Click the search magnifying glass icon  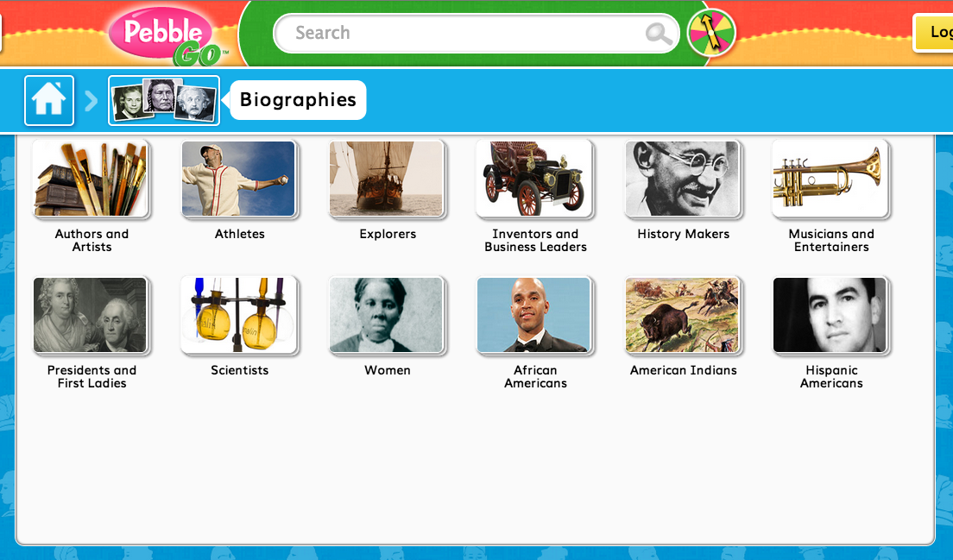tap(659, 34)
